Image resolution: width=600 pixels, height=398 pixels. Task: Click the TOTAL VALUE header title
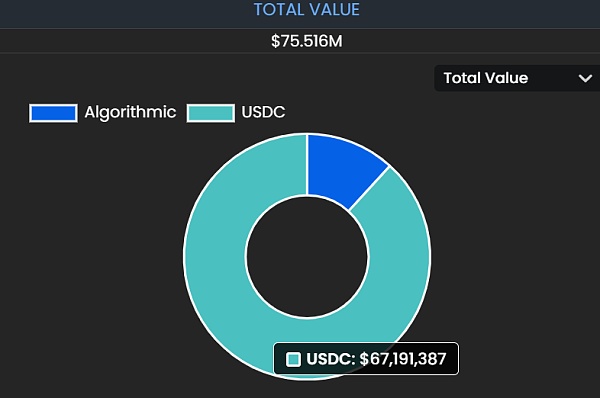(x=307, y=10)
